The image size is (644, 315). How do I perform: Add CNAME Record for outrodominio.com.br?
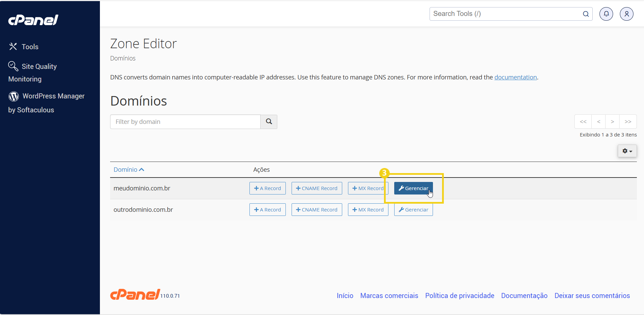(x=317, y=209)
